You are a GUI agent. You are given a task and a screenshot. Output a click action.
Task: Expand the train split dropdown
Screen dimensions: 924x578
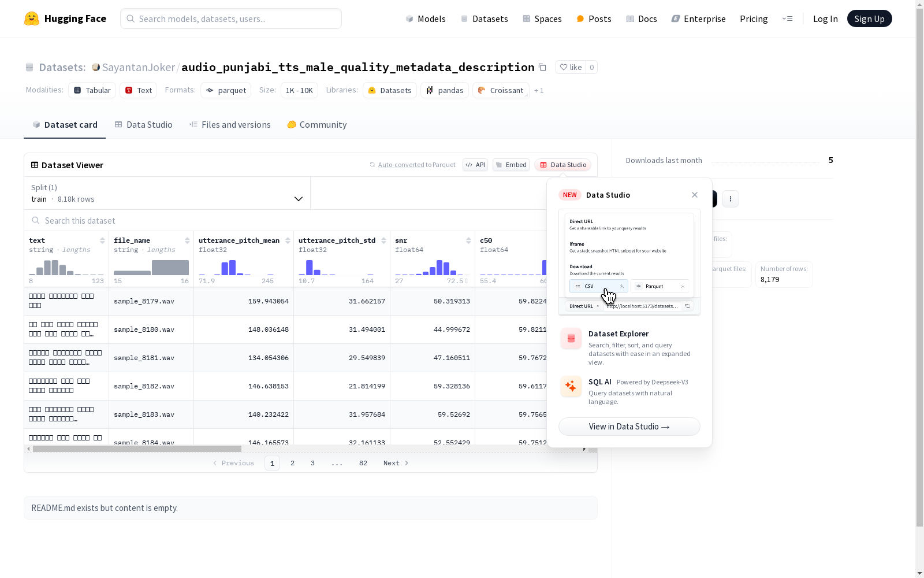pos(167,193)
